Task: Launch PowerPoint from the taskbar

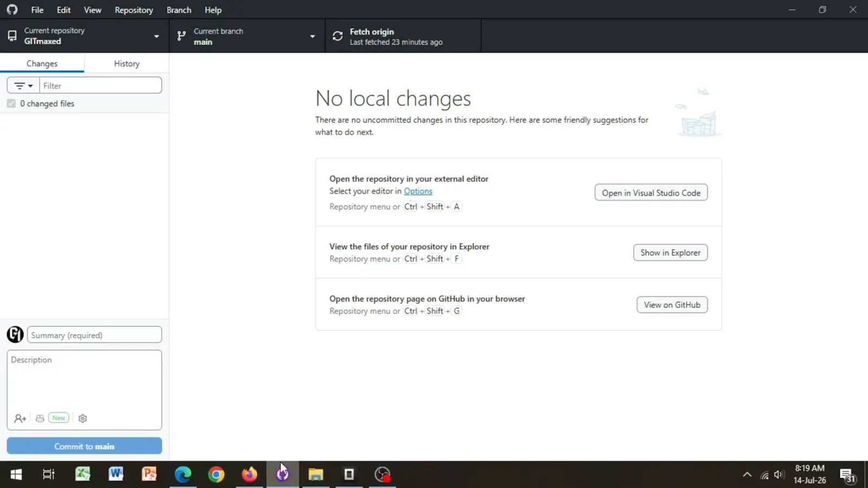Action: [x=149, y=474]
